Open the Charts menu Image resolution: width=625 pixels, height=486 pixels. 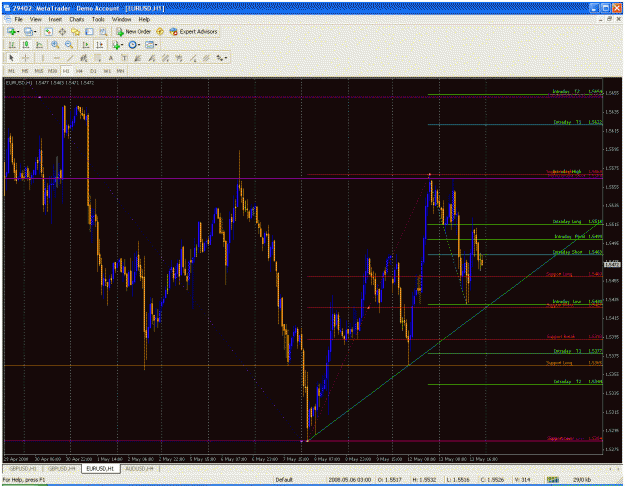click(77, 19)
